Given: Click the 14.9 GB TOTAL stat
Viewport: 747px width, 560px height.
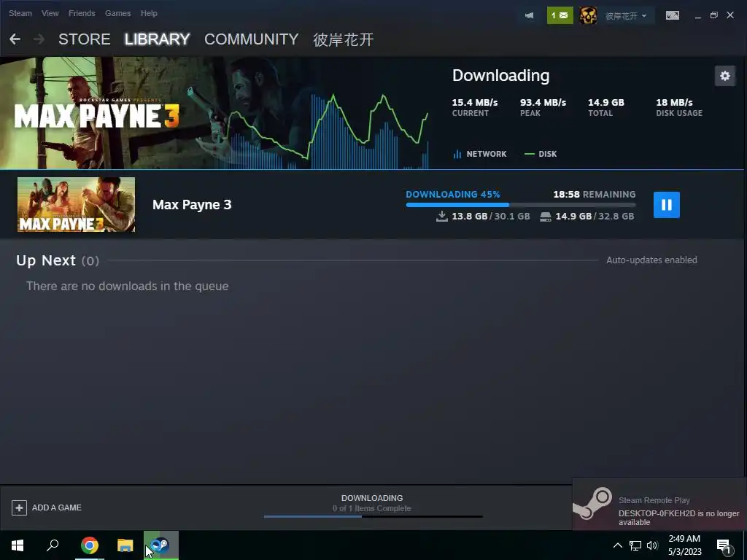Looking at the screenshot, I should point(606,107).
